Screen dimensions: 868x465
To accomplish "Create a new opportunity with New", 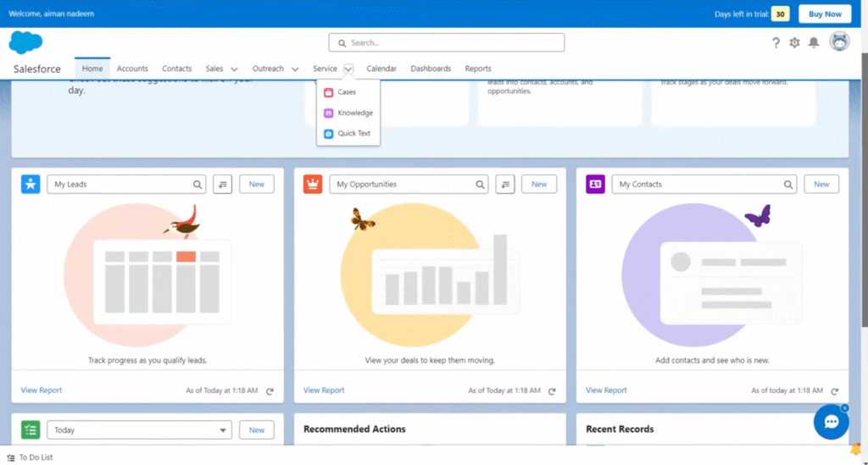I will click(x=538, y=184).
